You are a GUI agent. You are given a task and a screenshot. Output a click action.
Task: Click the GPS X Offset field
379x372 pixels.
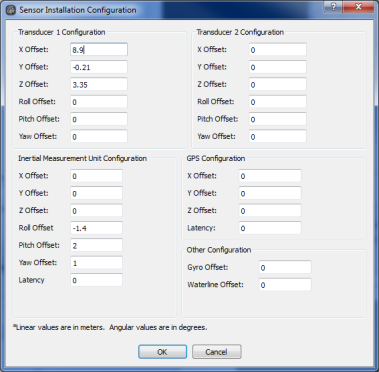(270, 176)
